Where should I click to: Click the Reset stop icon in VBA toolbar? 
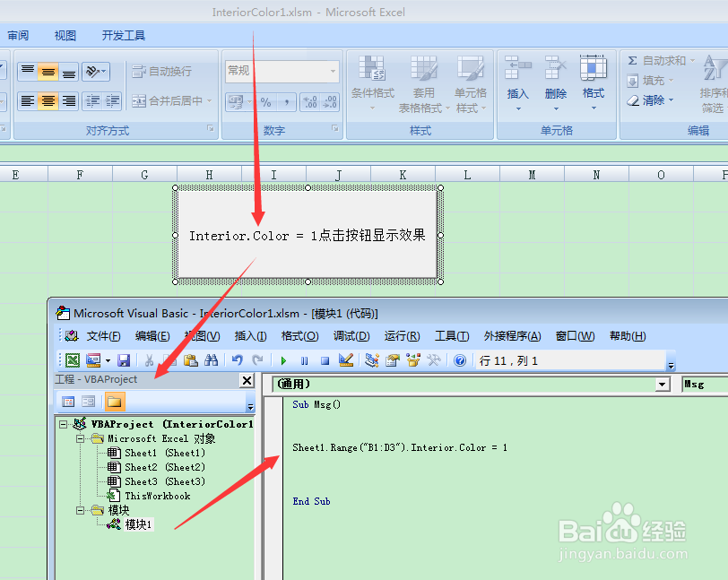pyautogui.click(x=325, y=360)
